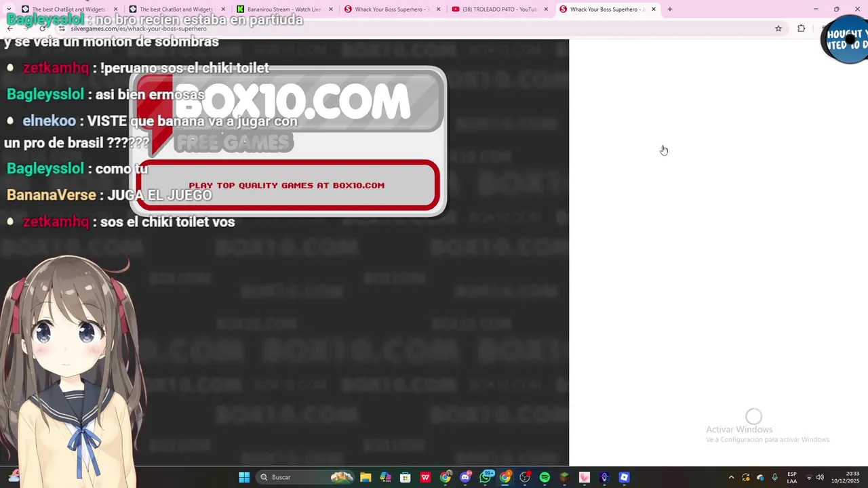Open OBS Studio from the taskbar
Image resolution: width=868 pixels, height=488 pixels.
(x=525, y=477)
